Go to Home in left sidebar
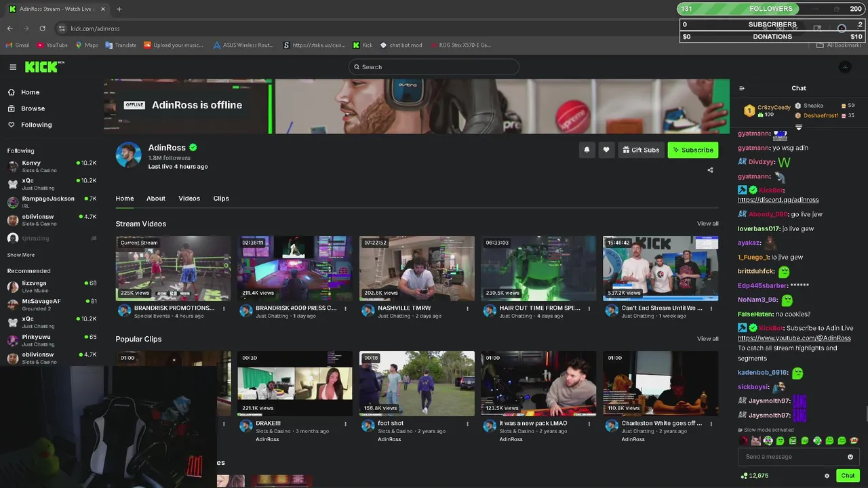This screenshot has height=488, width=868. coord(30,92)
